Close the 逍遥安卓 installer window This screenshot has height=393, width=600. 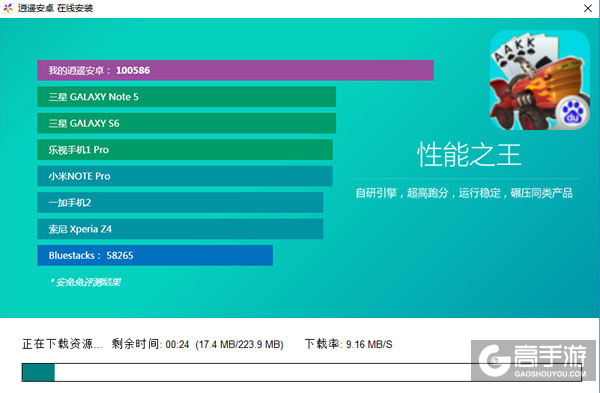pos(588,8)
